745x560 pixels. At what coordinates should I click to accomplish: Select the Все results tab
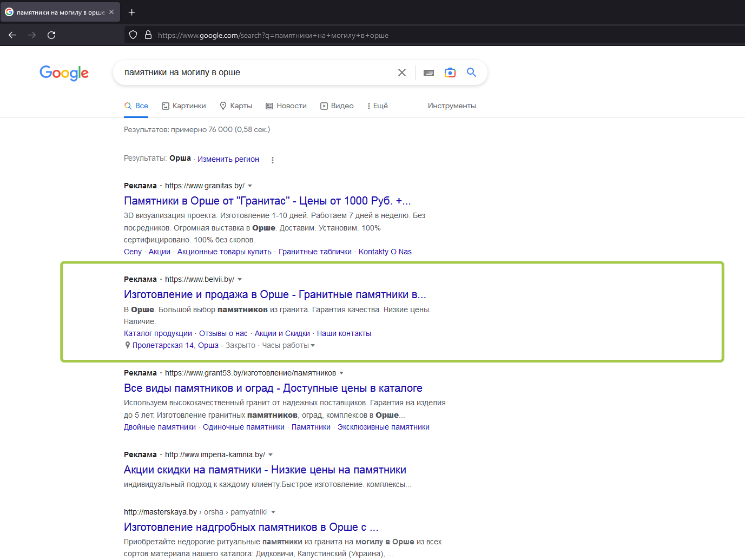(136, 106)
